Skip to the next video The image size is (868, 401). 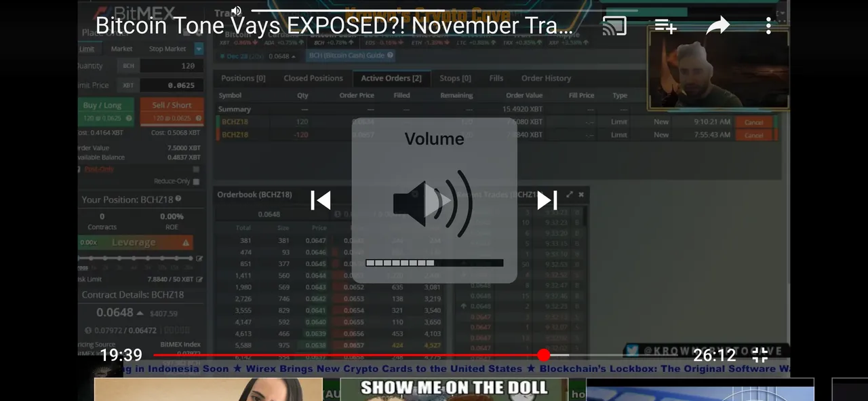click(547, 200)
